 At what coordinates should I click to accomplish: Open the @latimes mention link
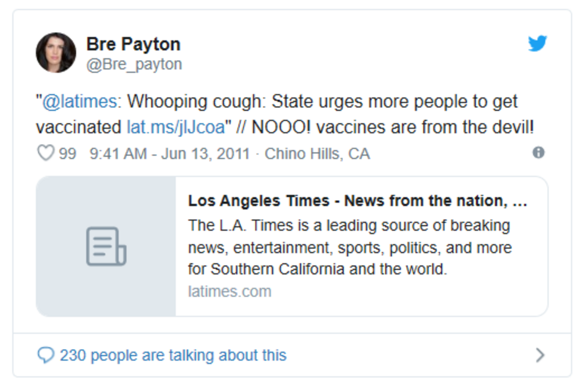click(x=79, y=102)
